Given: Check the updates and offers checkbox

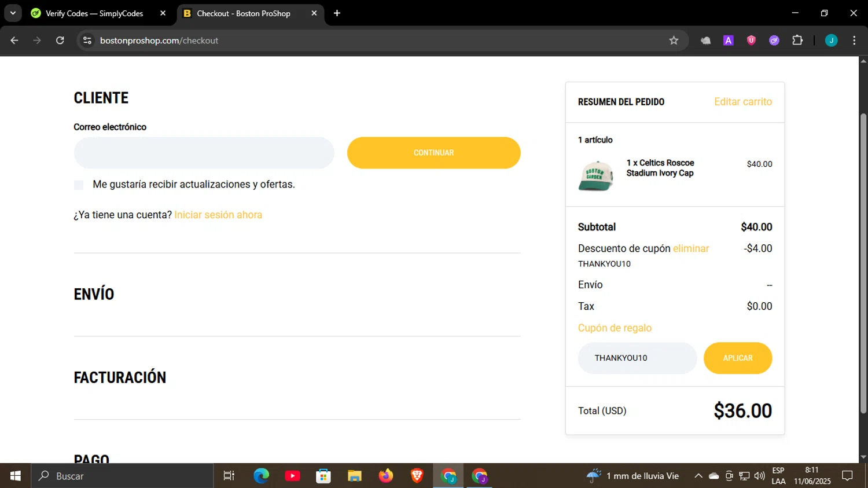Looking at the screenshot, I should coord(79,185).
